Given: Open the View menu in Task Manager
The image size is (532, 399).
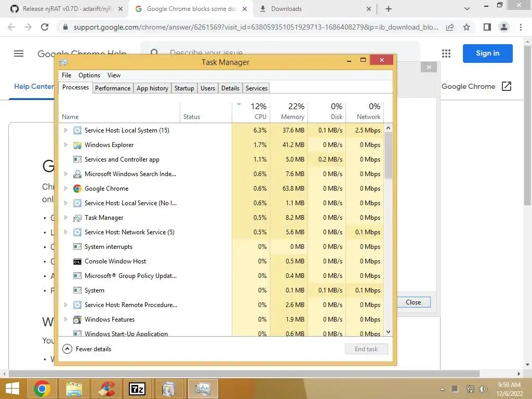Looking at the screenshot, I should click(x=114, y=75).
